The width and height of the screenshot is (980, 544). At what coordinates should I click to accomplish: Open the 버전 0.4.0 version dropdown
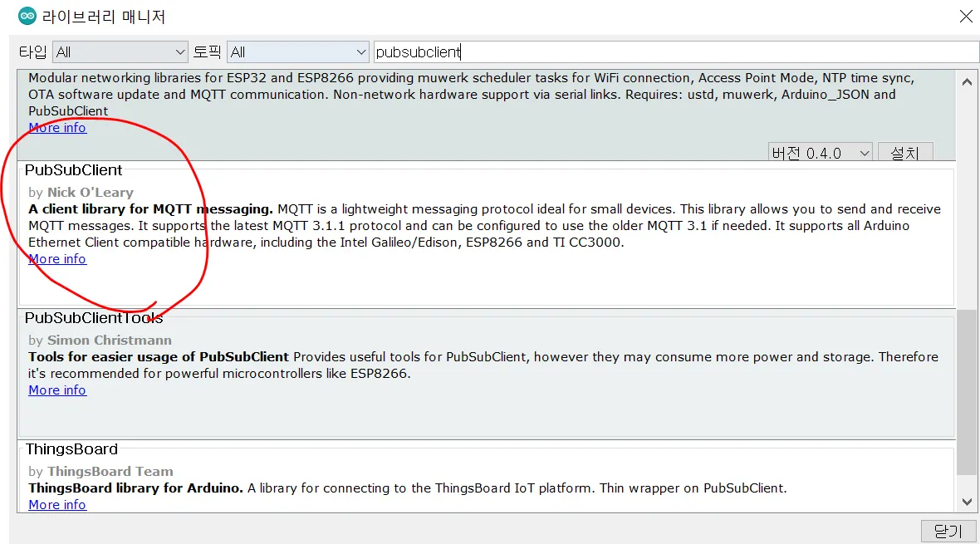point(820,153)
